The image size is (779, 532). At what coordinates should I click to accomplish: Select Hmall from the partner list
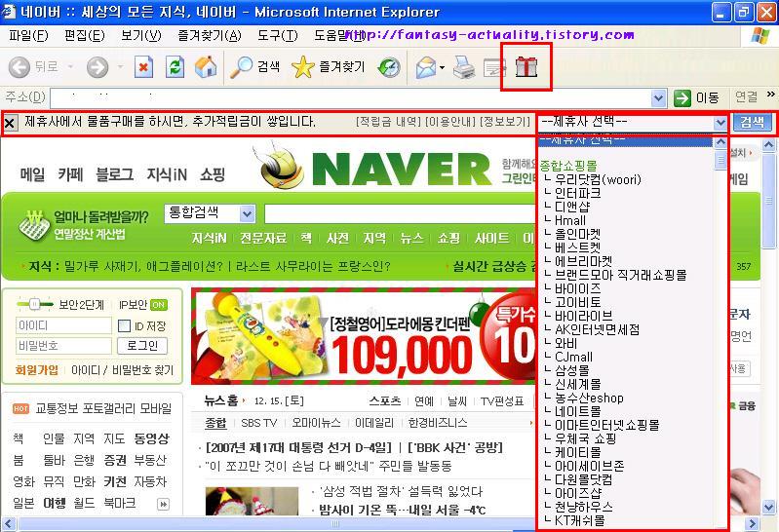coord(569,220)
